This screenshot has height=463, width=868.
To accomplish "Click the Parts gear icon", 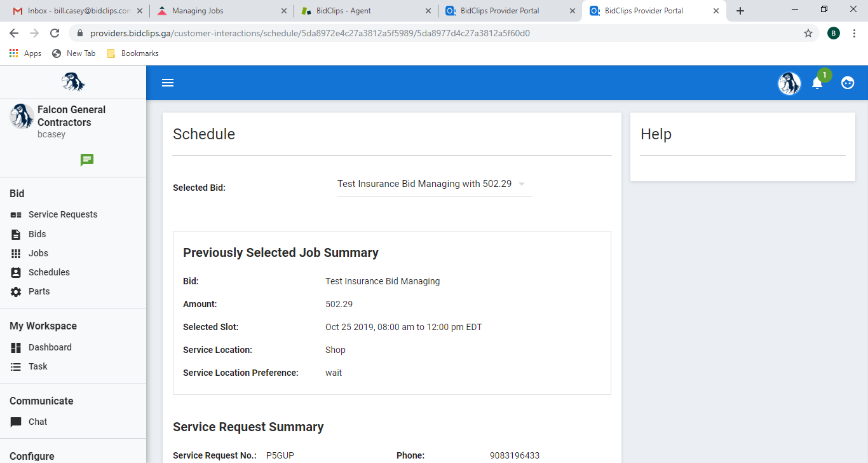I will tap(16, 291).
